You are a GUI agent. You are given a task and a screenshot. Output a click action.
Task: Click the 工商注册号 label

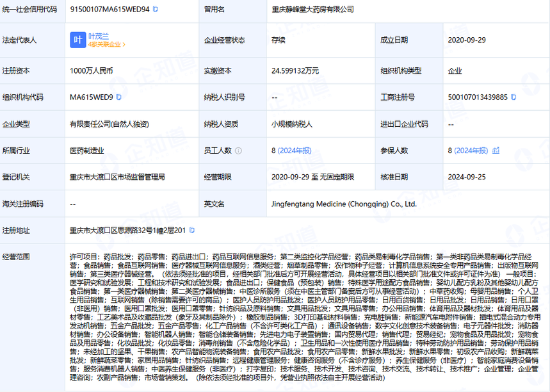(x=398, y=97)
